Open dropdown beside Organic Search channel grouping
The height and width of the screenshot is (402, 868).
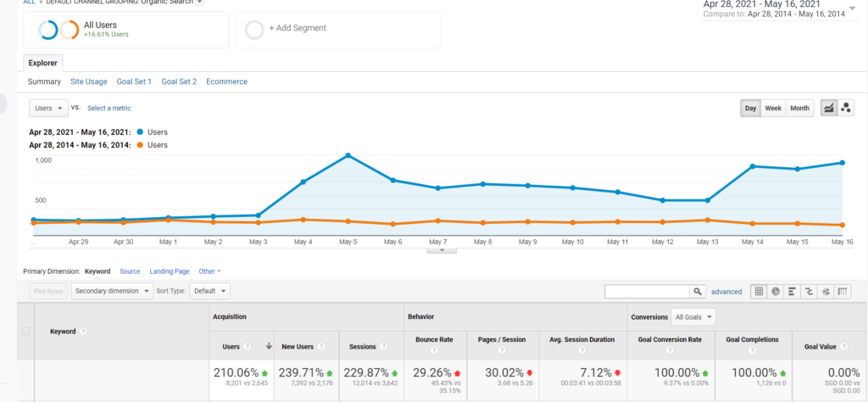coord(200,3)
